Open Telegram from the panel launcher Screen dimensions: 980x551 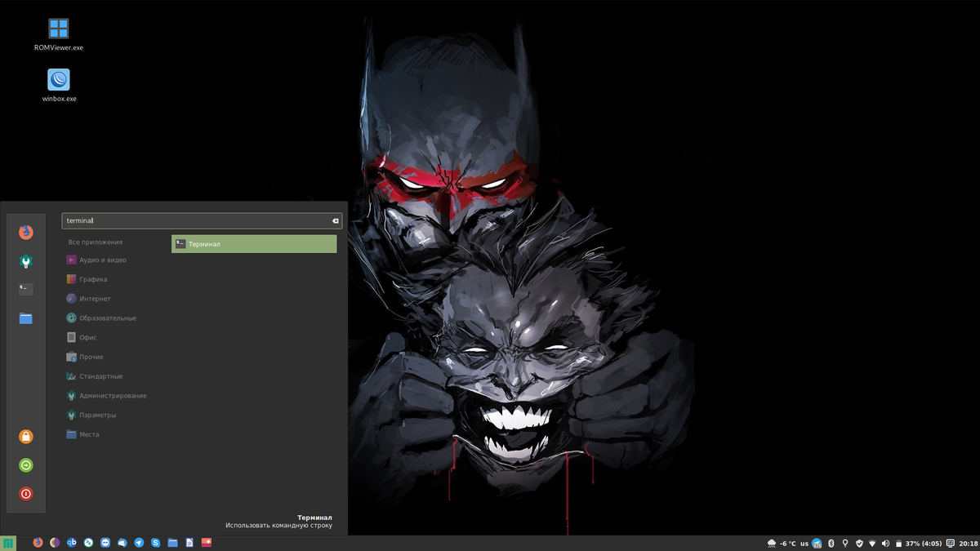tap(139, 543)
